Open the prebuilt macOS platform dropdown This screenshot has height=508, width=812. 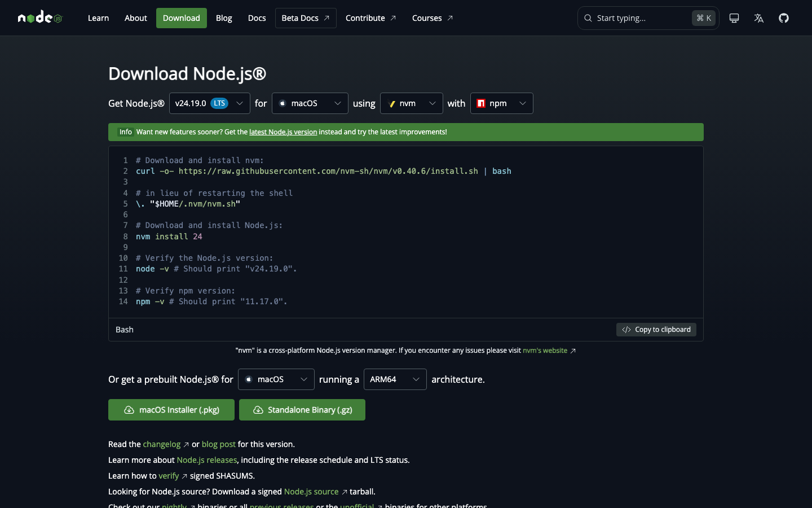tap(276, 379)
